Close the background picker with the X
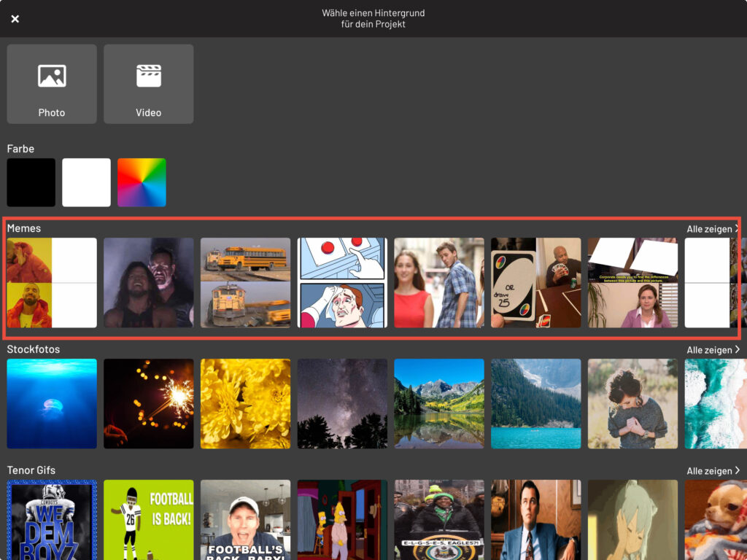Viewport: 747px width, 560px height. tap(15, 18)
